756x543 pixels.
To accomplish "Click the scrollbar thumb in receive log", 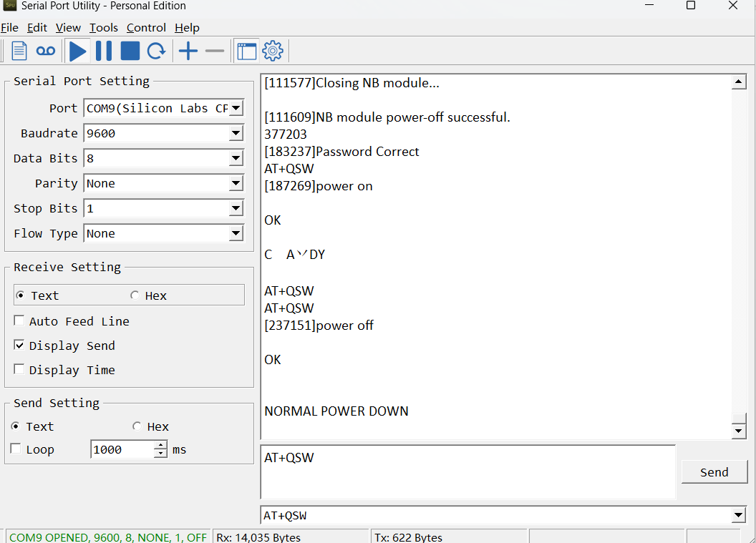I will (x=739, y=418).
